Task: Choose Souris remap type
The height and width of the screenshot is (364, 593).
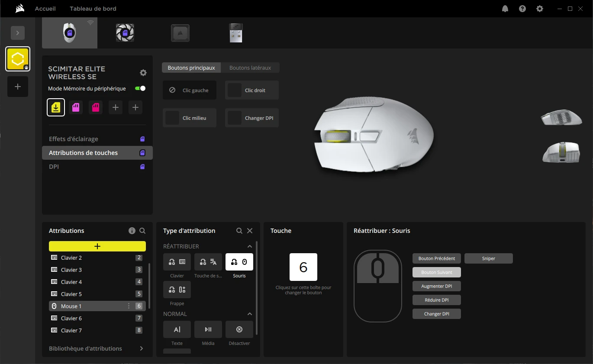Action: point(239,262)
